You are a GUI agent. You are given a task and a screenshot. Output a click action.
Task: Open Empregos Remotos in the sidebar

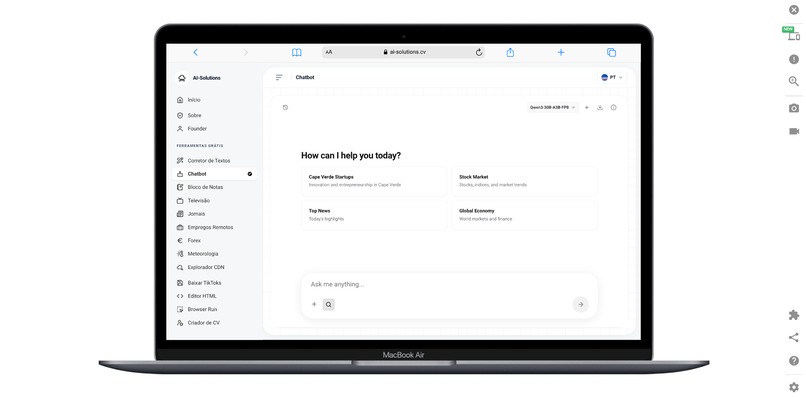click(215, 227)
